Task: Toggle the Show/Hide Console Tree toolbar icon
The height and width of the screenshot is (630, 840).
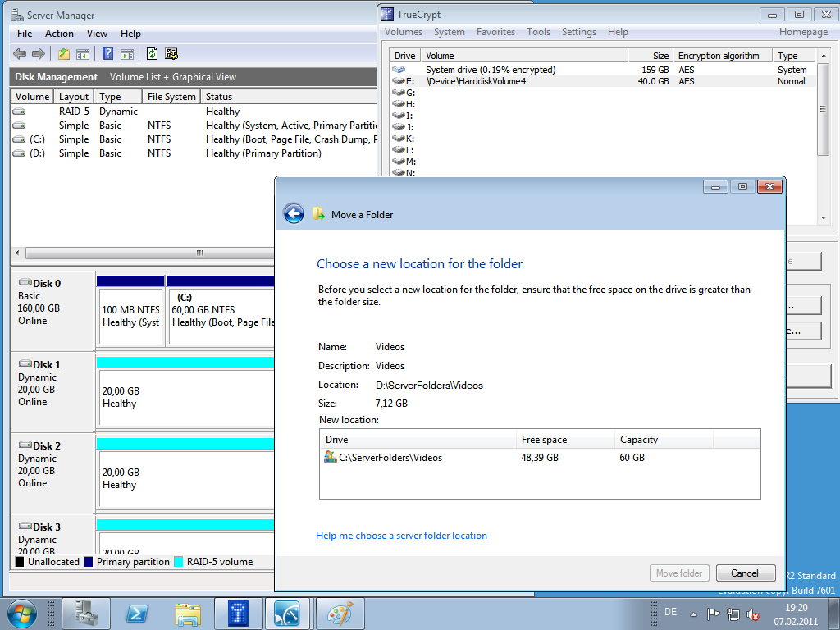Action: tap(83, 54)
